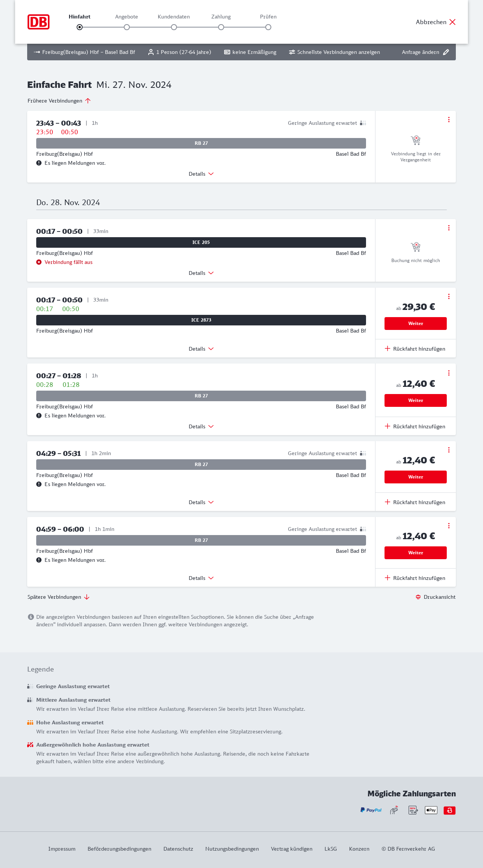This screenshot has height=868, width=483.
Task: Click the Druckansicht printer icon
Action: point(418,597)
